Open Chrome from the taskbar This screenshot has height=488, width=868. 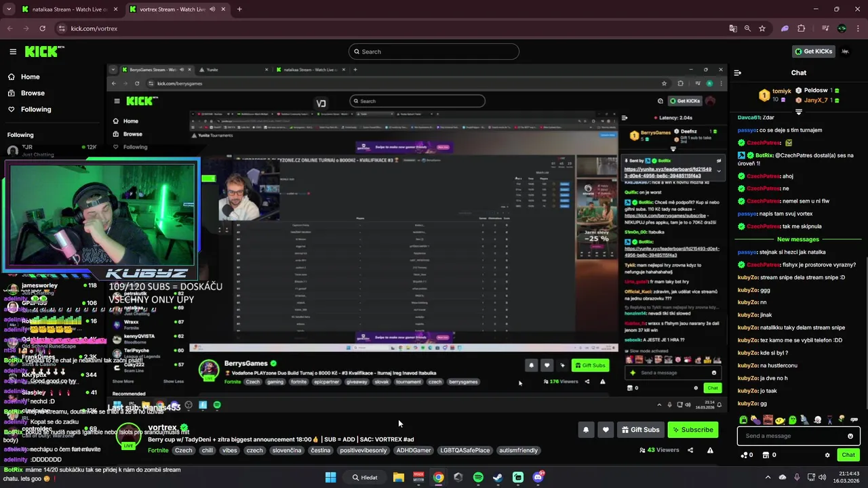[x=438, y=477]
